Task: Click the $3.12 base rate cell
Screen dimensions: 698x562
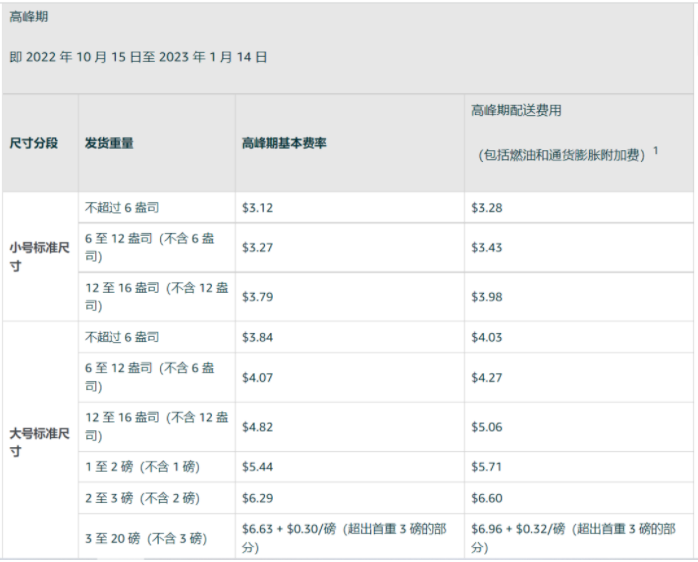Action: coord(258,208)
